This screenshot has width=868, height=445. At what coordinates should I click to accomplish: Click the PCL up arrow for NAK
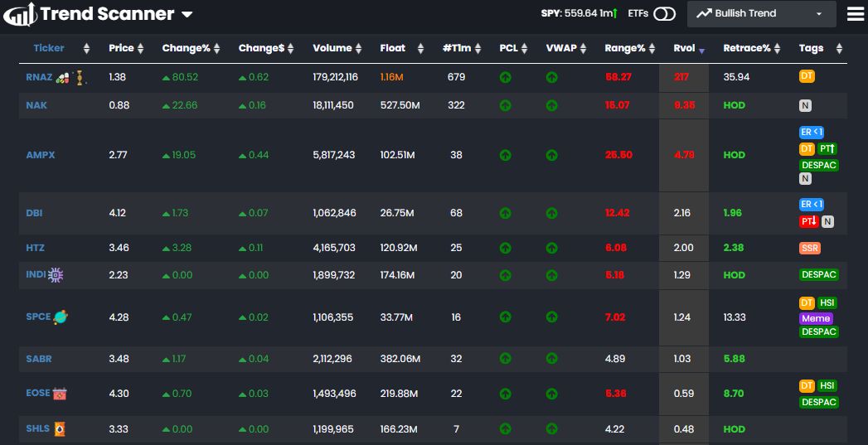point(505,105)
